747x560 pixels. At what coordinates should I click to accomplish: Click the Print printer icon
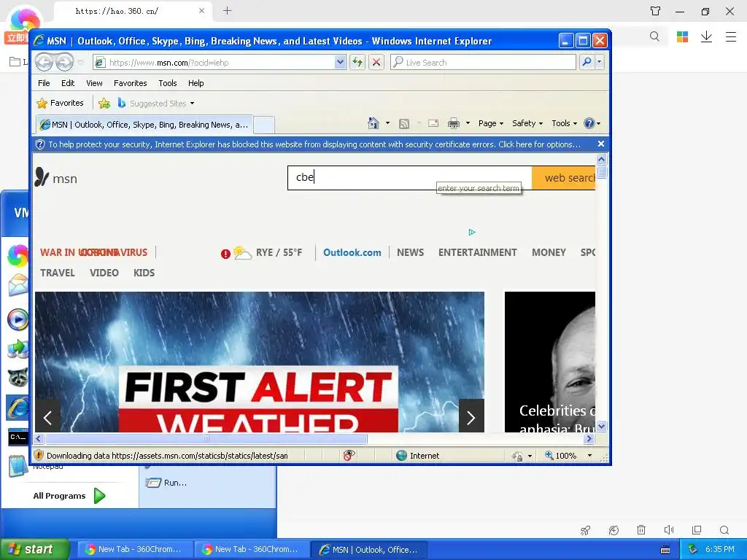click(x=454, y=123)
